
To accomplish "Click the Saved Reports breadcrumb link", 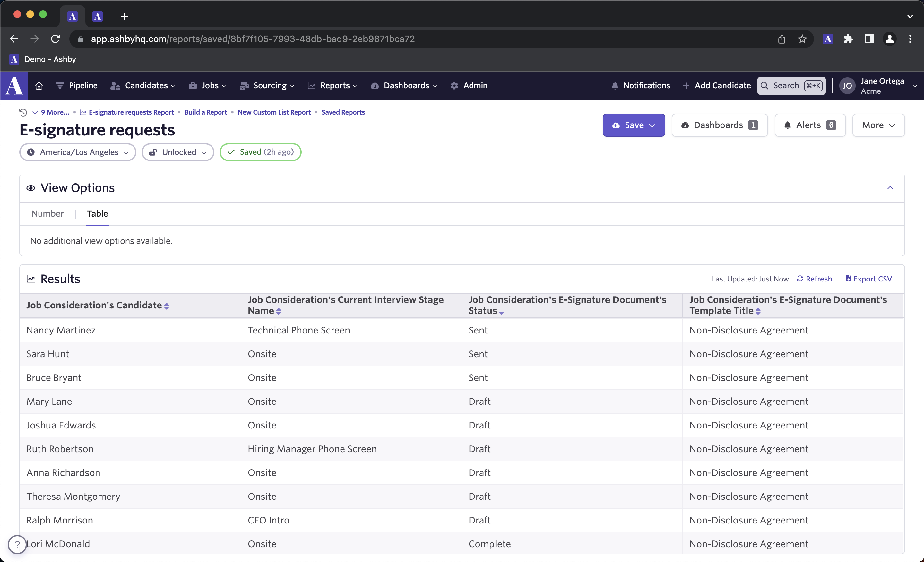I will pyautogui.click(x=343, y=112).
